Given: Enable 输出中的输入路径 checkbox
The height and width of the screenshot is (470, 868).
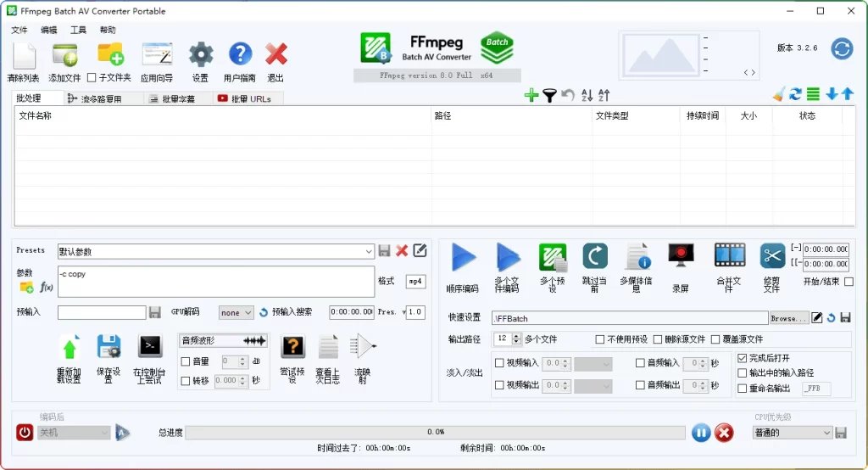Looking at the screenshot, I should pyautogui.click(x=743, y=373).
